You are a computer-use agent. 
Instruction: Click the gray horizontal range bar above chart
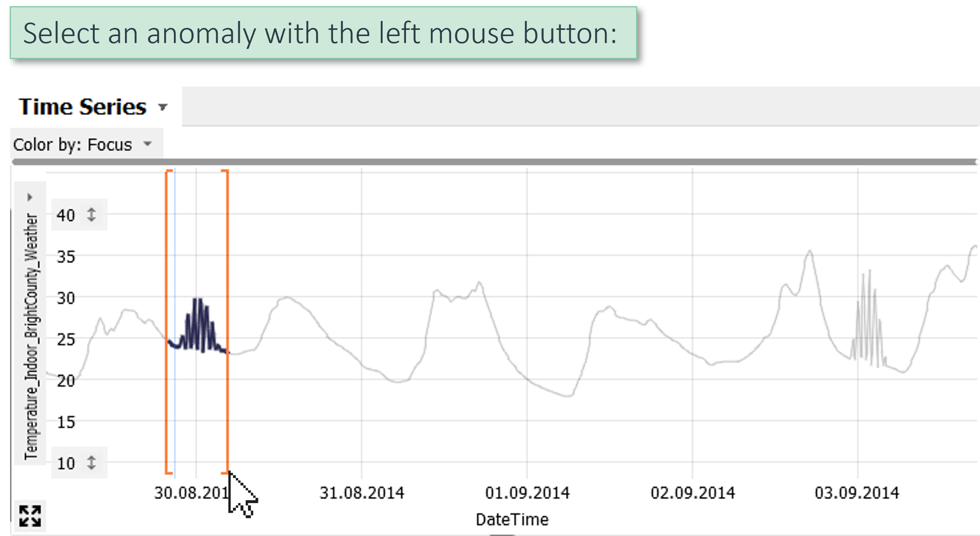tap(493, 162)
